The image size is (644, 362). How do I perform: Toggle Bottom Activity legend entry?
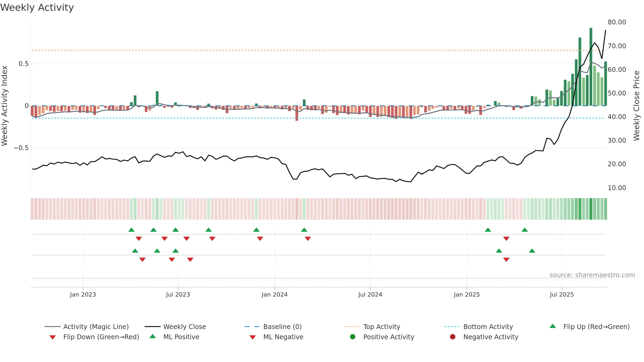(x=479, y=327)
